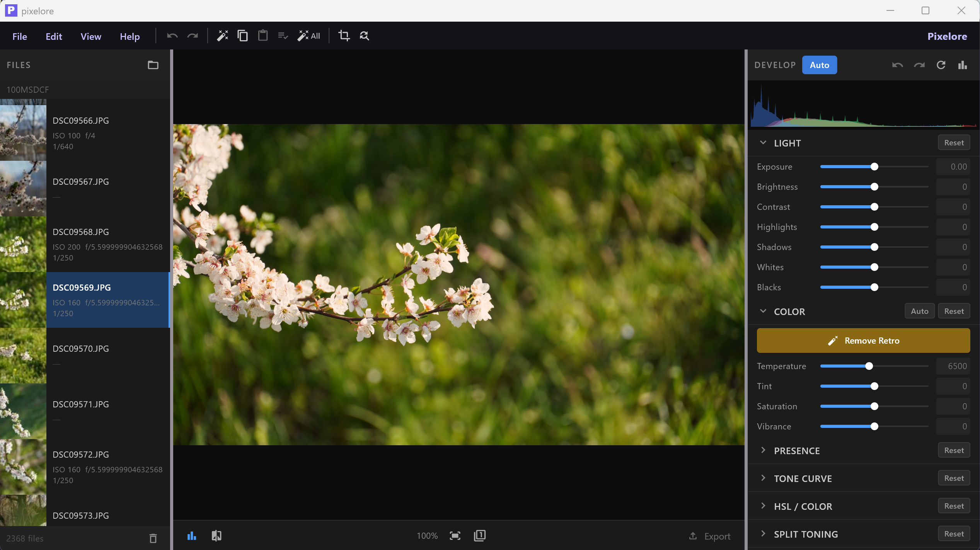This screenshot has height=550, width=980.
Task: Open the View menu
Action: point(90,36)
